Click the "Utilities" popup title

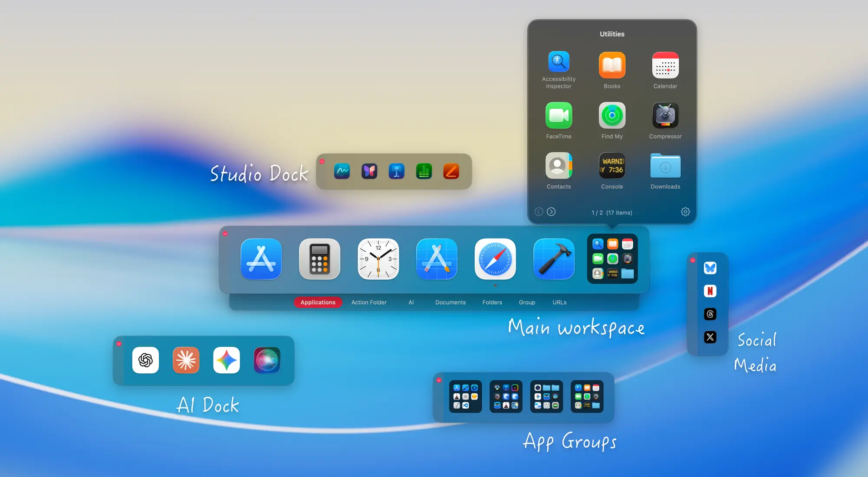pyautogui.click(x=612, y=34)
